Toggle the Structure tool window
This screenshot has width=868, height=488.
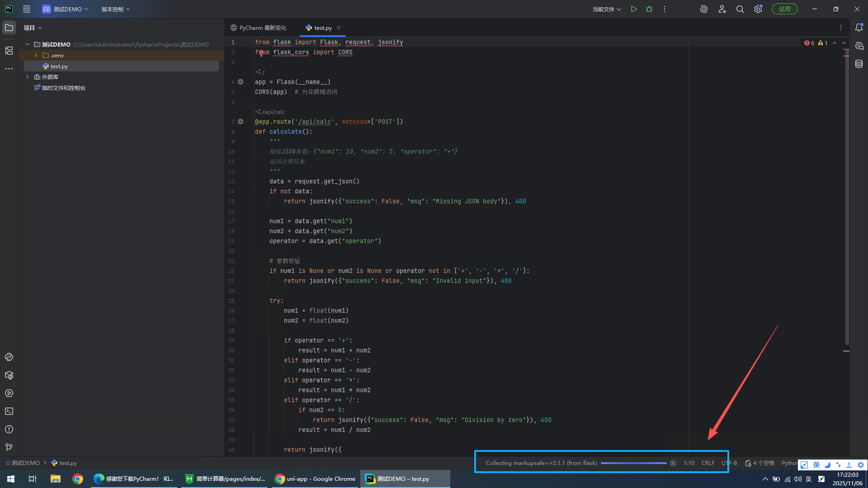tap(9, 51)
